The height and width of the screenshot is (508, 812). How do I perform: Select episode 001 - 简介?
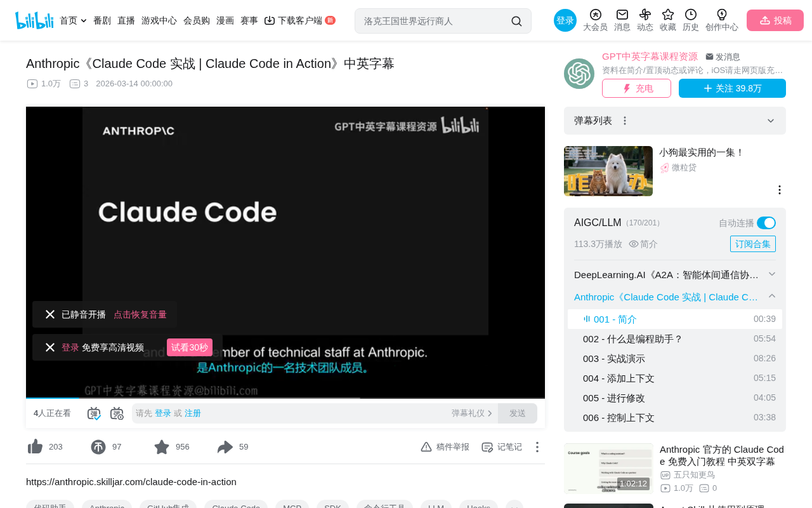click(x=675, y=319)
